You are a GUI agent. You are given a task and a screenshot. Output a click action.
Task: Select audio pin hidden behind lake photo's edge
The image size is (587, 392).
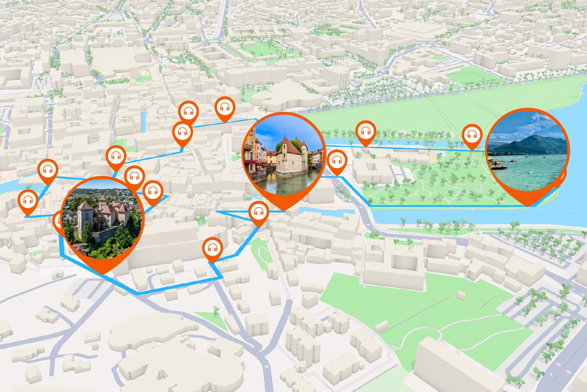563,177
